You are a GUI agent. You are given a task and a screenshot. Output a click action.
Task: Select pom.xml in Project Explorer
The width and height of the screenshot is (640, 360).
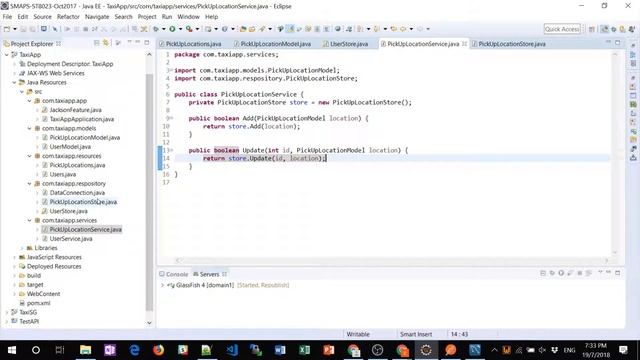(38, 303)
